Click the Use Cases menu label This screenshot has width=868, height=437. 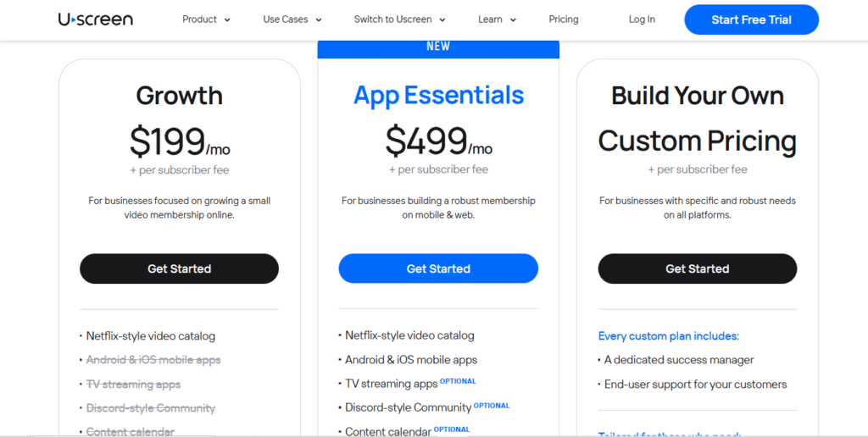pyautogui.click(x=286, y=19)
